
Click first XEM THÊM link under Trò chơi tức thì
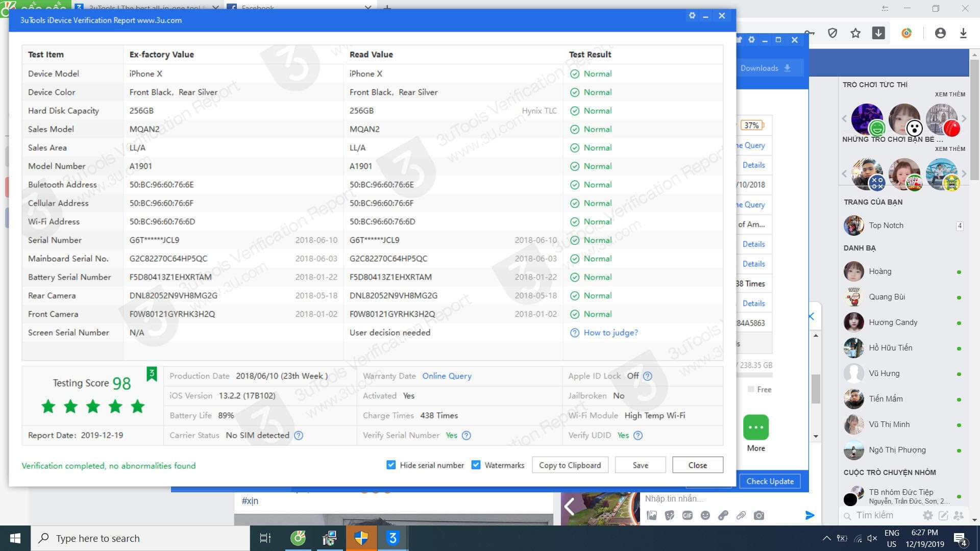(950, 94)
